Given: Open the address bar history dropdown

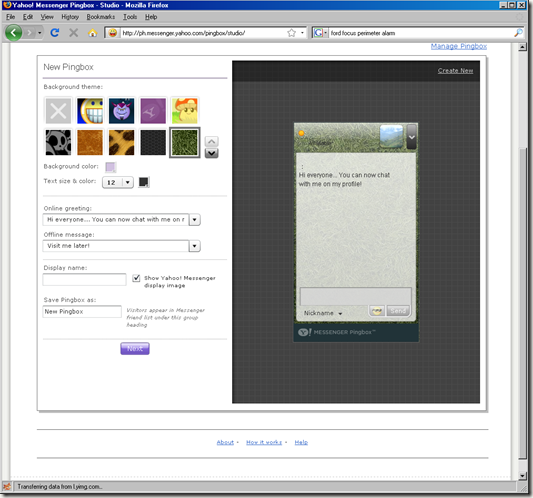Looking at the screenshot, I should 302,33.
